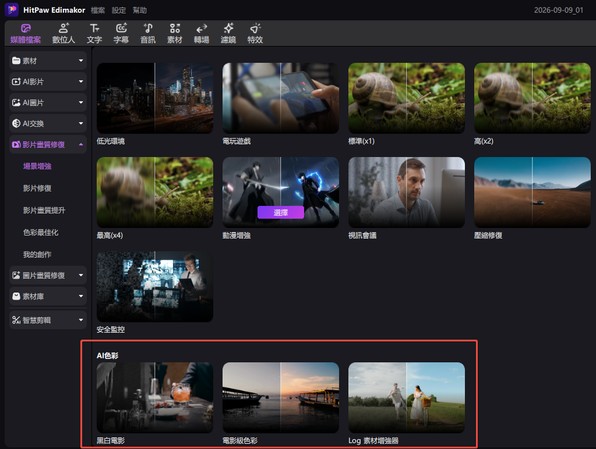Click the AI色彩 section heading
This screenshot has width=596, height=449.
[x=107, y=355]
